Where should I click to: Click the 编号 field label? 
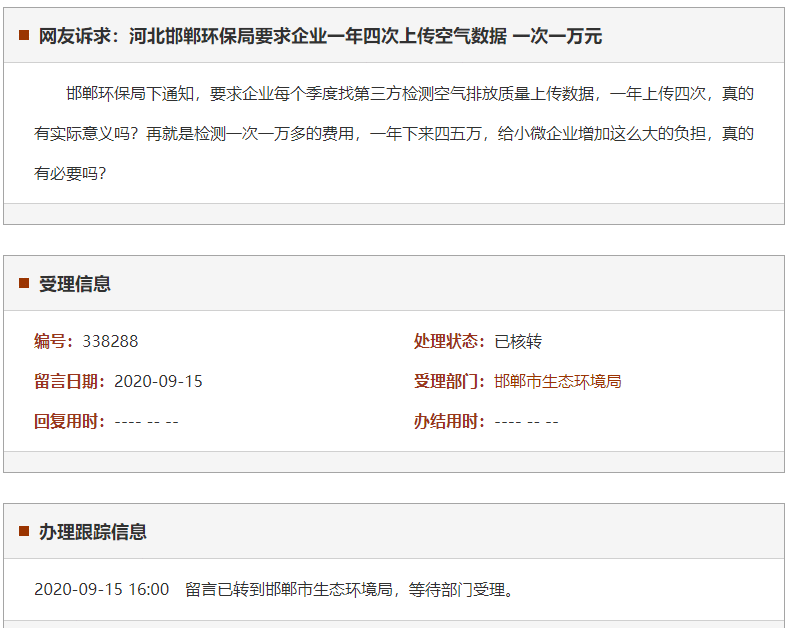[54, 341]
